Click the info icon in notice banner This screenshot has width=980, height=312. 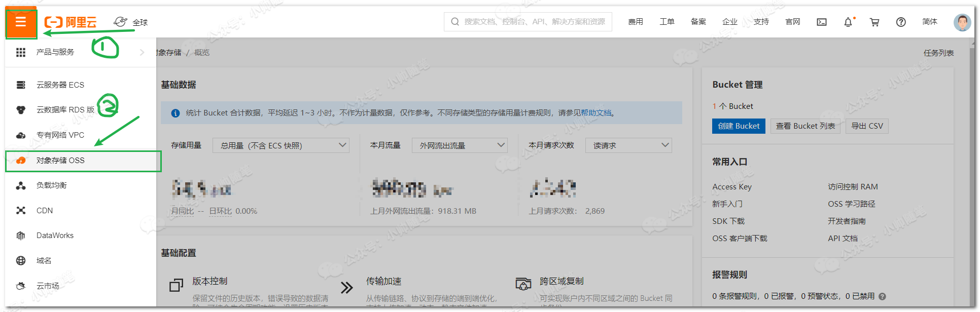pos(176,113)
